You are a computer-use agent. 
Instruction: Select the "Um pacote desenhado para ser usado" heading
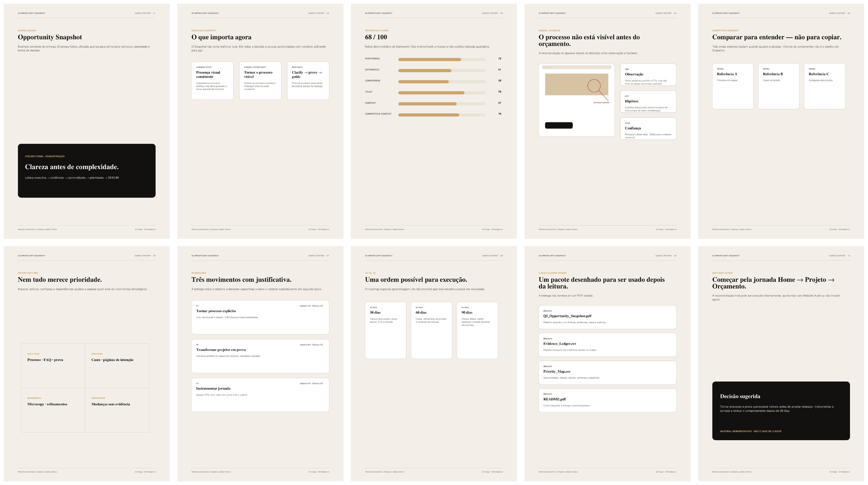coord(602,283)
